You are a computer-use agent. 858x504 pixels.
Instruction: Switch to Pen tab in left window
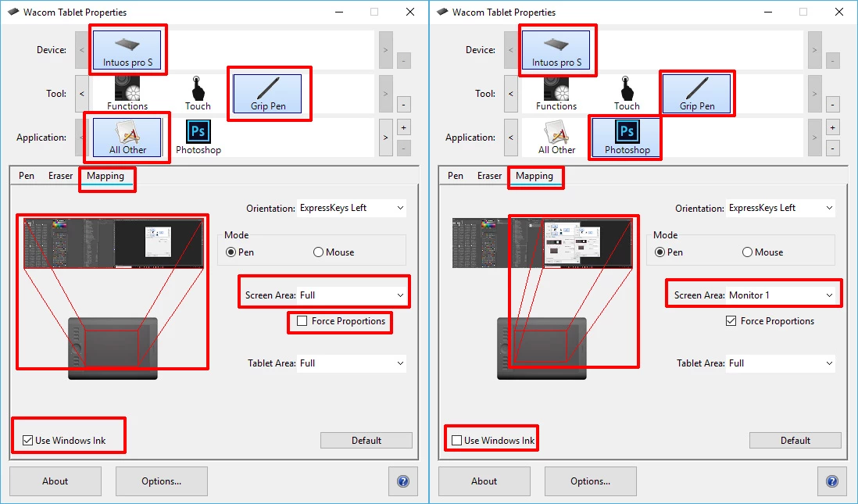(x=27, y=176)
